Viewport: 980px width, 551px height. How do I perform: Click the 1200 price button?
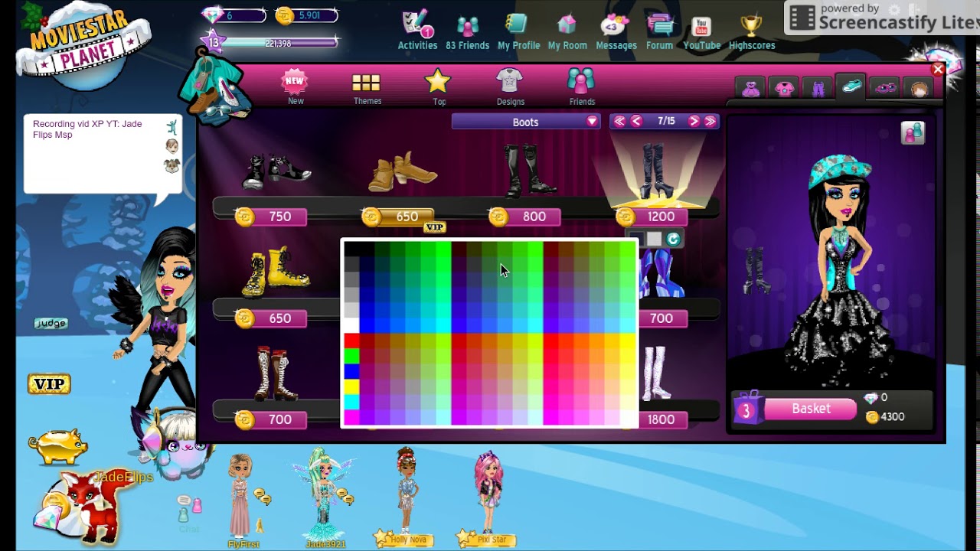[x=653, y=217]
